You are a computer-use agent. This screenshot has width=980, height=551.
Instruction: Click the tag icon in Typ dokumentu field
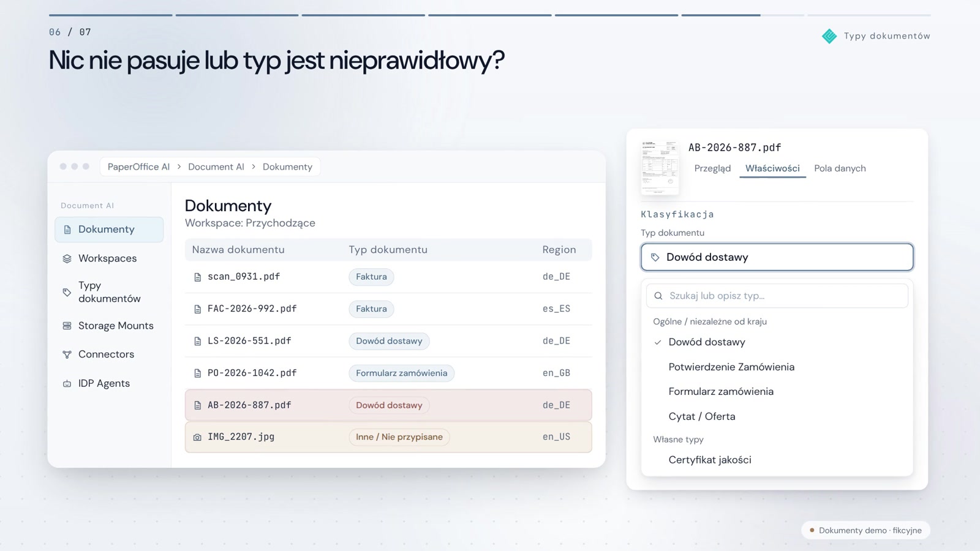(655, 257)
